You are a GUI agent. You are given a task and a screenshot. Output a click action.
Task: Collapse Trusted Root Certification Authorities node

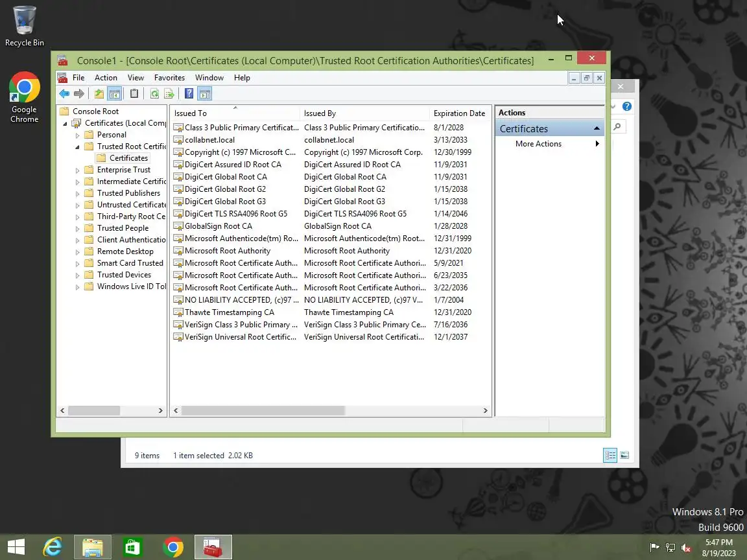pyautogui.click(x=77, y=146)
